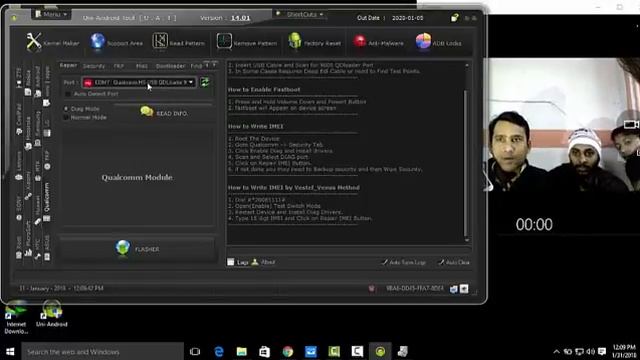Click the Remove Pattern icon
Image resolution: width=640 pixels, height=360 pixels.
pyautogui.click(x=224, y=41)
